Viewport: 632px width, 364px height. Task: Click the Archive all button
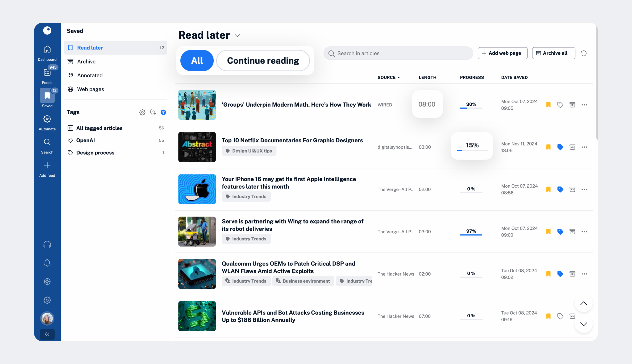553,53
